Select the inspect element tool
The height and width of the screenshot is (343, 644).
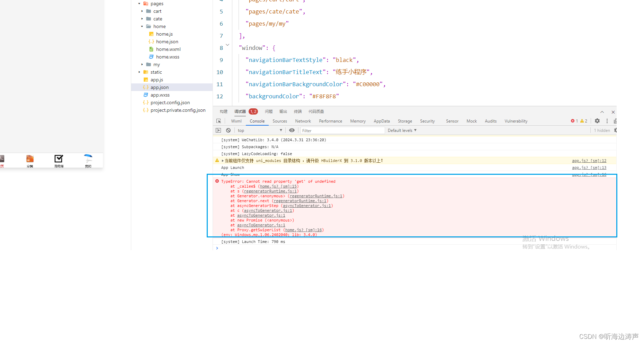[218, 121]
